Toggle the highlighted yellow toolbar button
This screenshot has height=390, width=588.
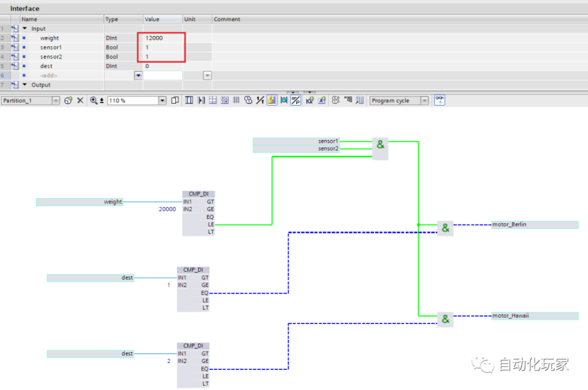pos(272,100)
